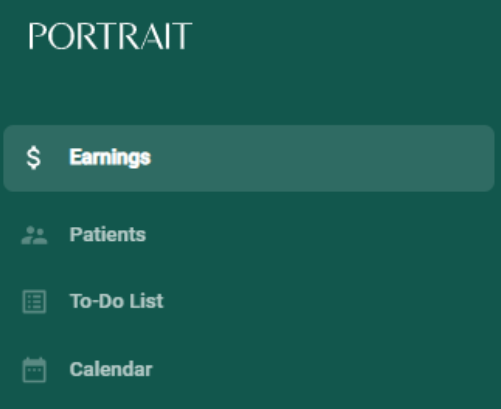Select the active Earnings navigation pill
This screenshot has height=409, width=501.
pyautogui.click(x=249, y=158)
